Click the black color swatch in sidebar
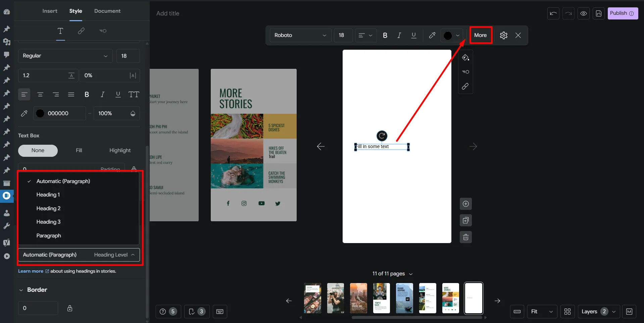 pos(40,113)
